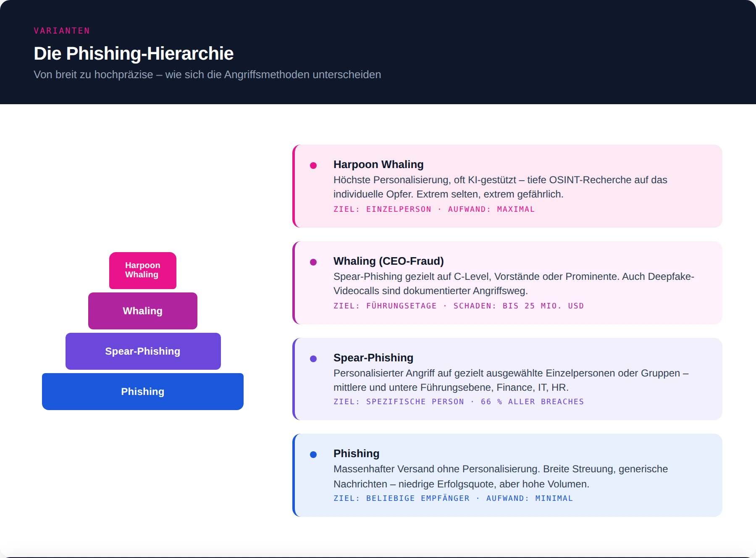
Task: Click the Spear-Phishing heading in the card list
Action: pos(373,358)
